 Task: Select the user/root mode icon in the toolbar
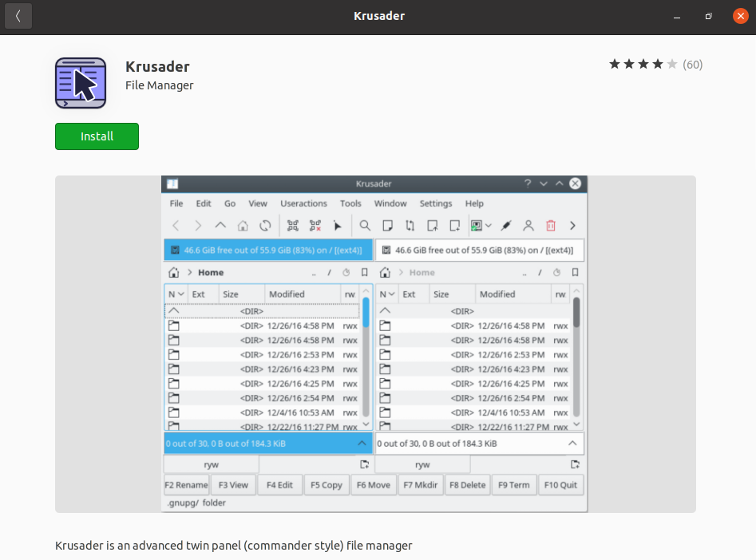[x=528, y=226]
